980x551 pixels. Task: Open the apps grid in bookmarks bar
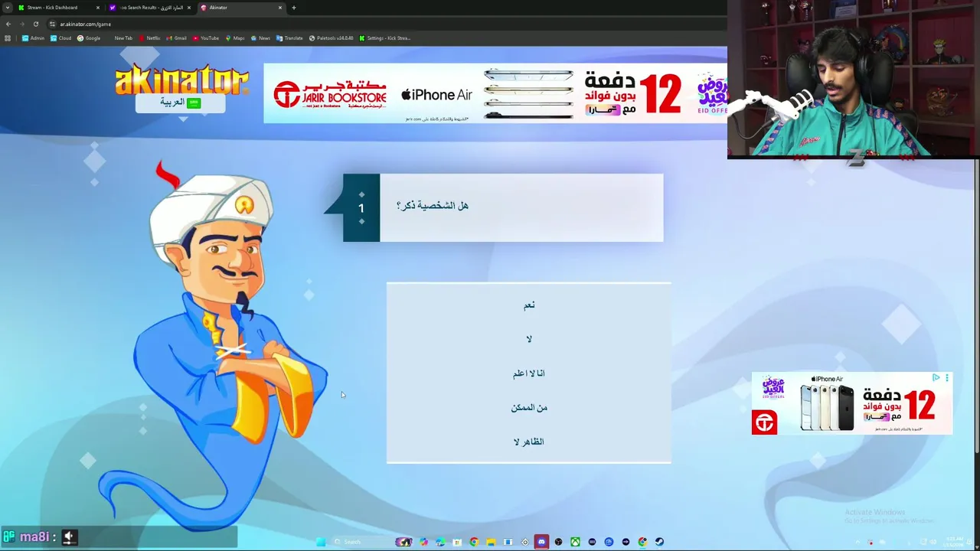(8, 38)
